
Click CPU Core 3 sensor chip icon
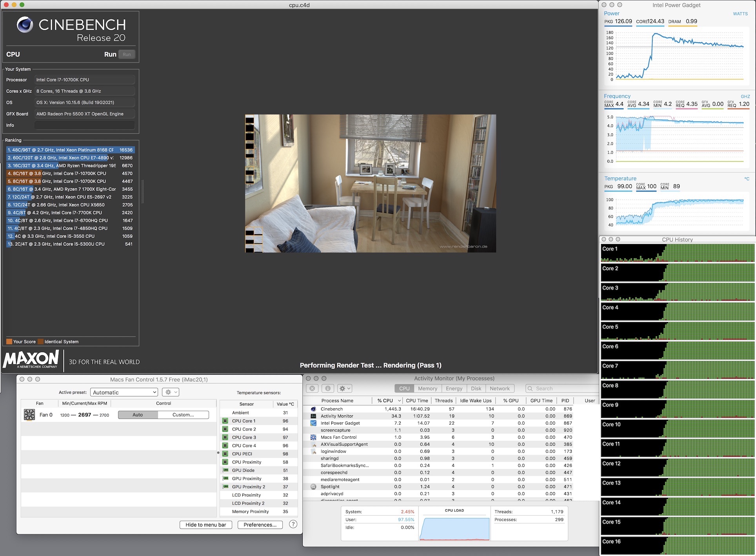(225, 437)
